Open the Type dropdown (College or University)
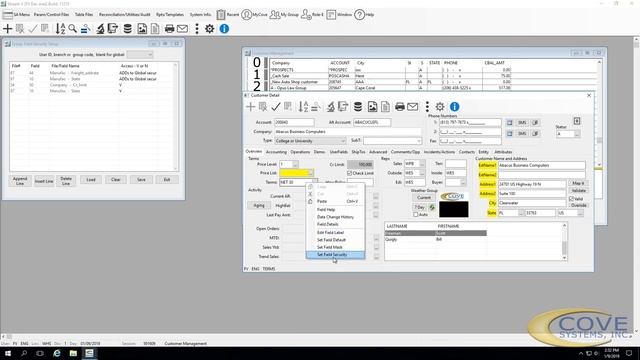 (x=310, y=141)
